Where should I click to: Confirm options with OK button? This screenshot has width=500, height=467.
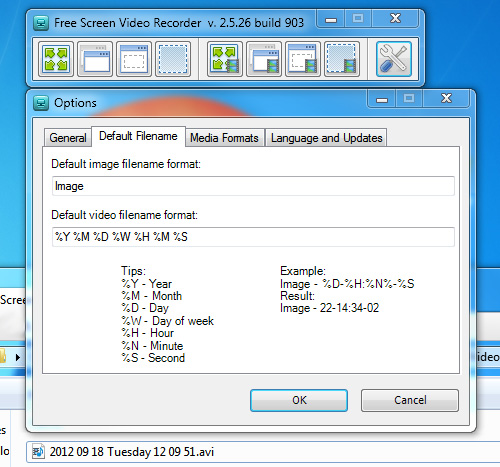tap(299, 400)
